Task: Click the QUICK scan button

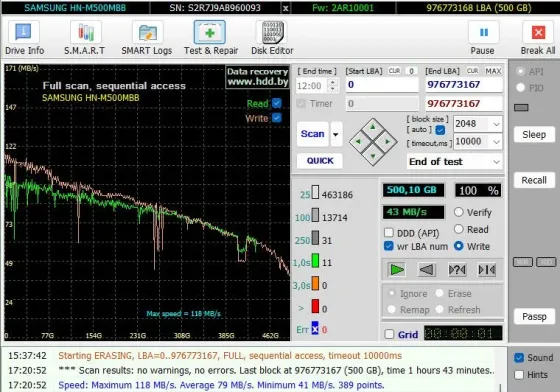Action: [x=320, y=161]
